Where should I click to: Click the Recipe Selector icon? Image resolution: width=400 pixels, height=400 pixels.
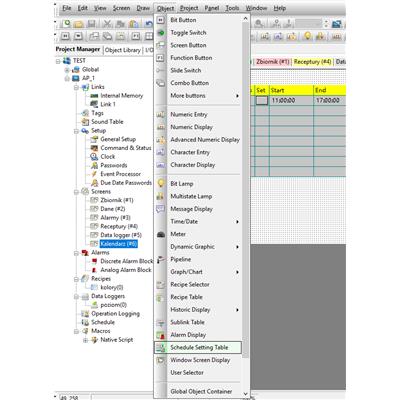(161, 285)
